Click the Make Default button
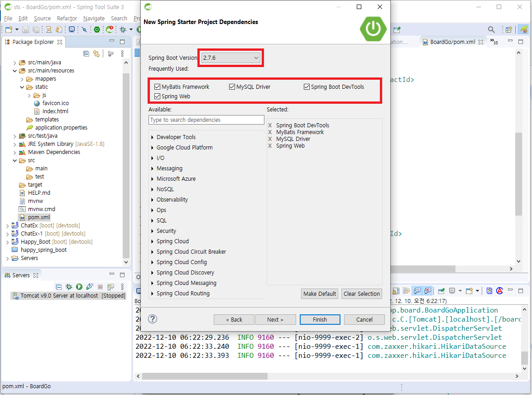This screenshot has width=532, height=395. click(x=320, y=294)
